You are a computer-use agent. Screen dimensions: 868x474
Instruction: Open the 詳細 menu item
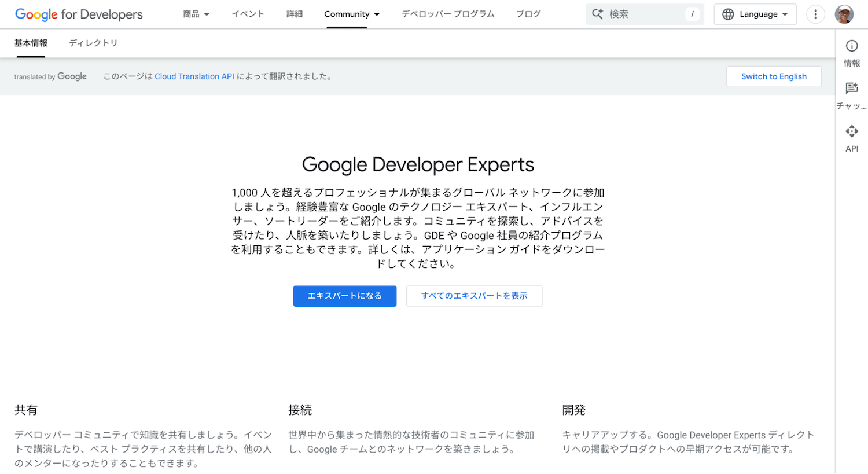coord(295,14)
